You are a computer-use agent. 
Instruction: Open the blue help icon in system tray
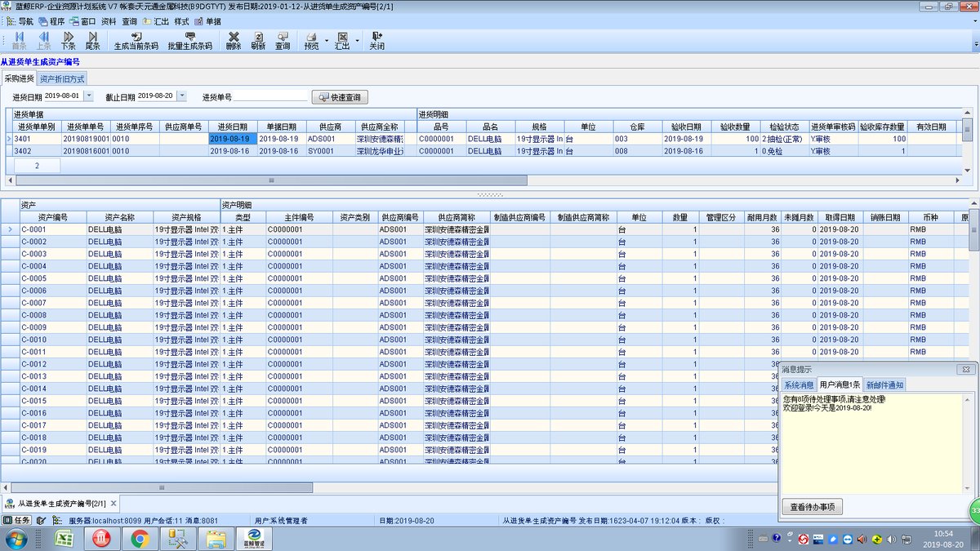776,539
